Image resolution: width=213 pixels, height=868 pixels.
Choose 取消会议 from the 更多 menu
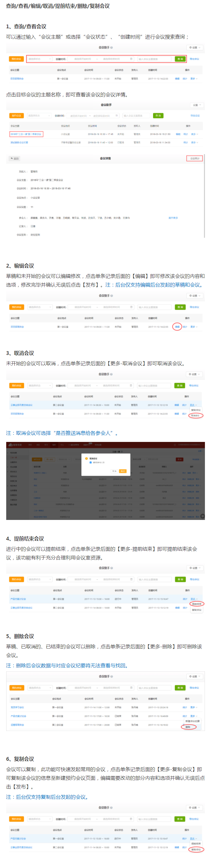pyautogui.click(x=196, y=416)
